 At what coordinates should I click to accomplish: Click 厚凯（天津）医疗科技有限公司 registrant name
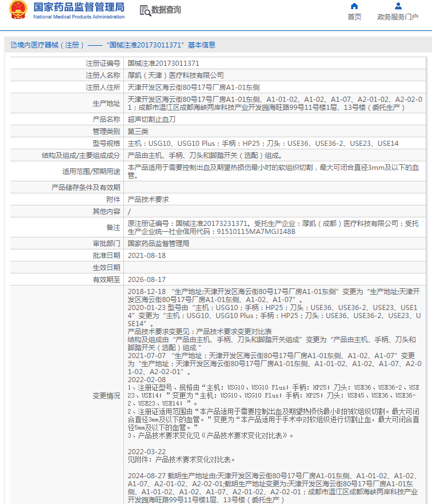pos(175,75)
